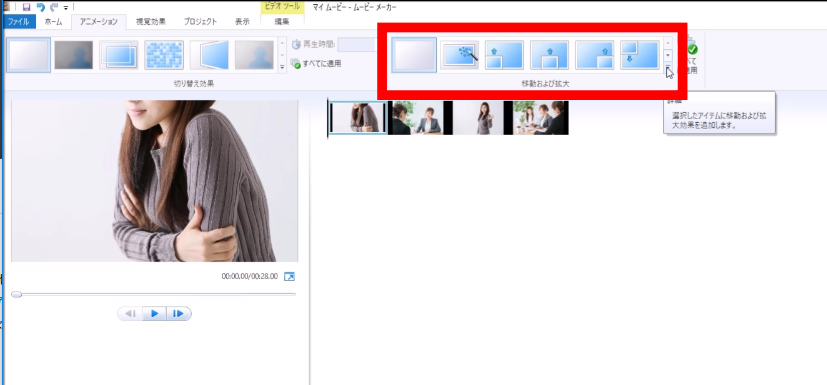Play the video preview
The width and height of the screenshot is (827, 385).
[155, 314]
